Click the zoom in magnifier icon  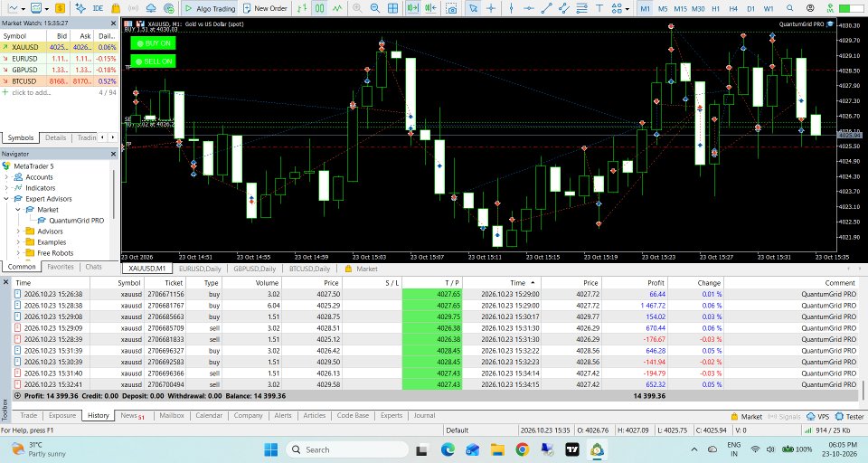coord(357,8)
